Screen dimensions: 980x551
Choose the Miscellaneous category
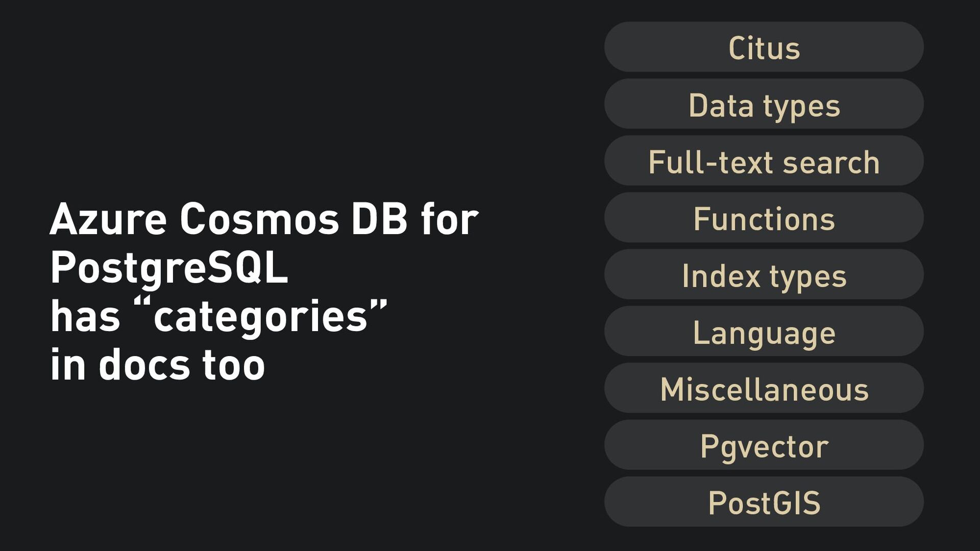click(764, 388)
